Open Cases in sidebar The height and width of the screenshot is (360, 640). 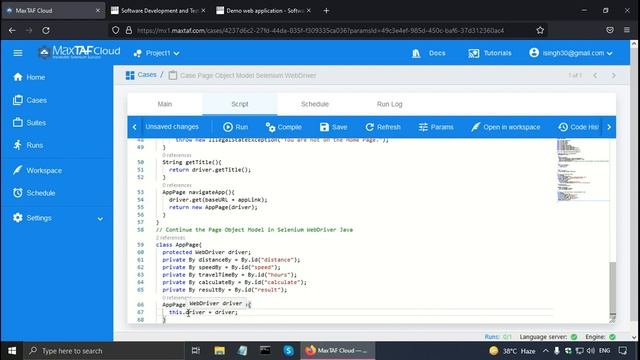click(30, 100)
